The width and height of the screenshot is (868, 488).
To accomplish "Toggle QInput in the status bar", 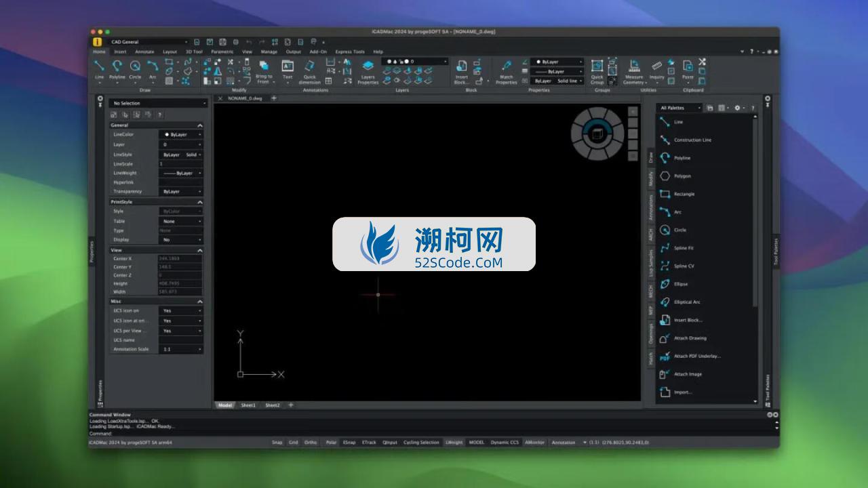I will 390,443.
